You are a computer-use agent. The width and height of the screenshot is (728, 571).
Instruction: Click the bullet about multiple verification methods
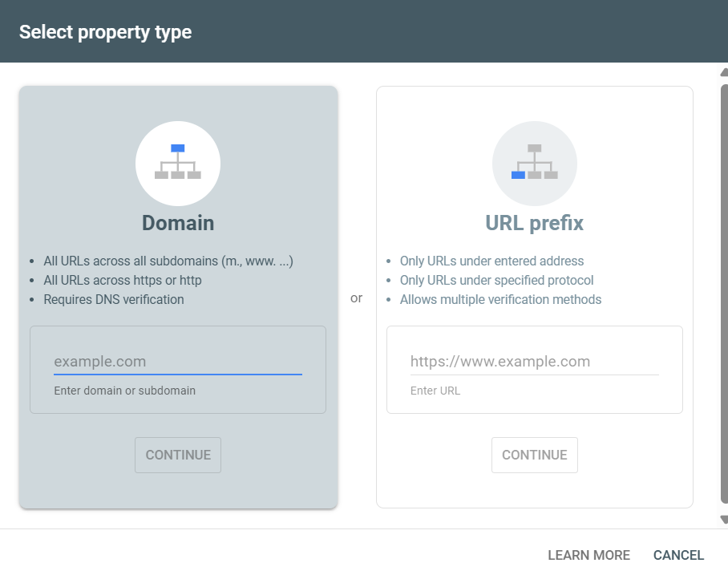(x=500, y=299)
